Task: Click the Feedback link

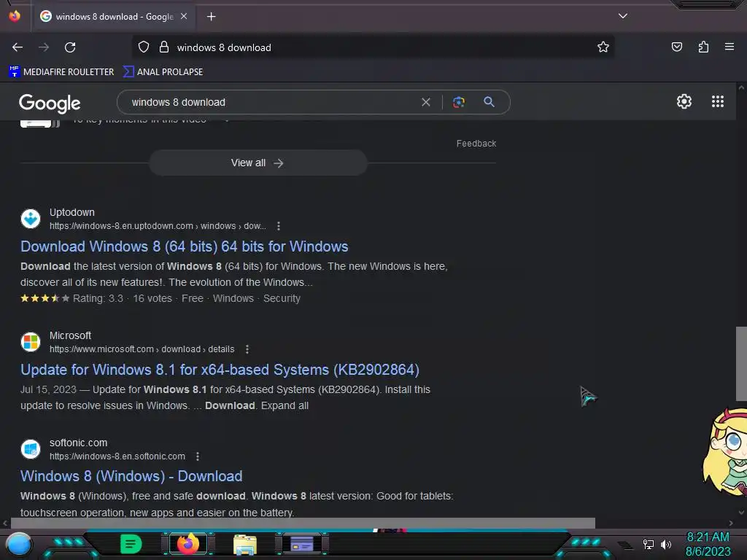Action: coord(476,144)
